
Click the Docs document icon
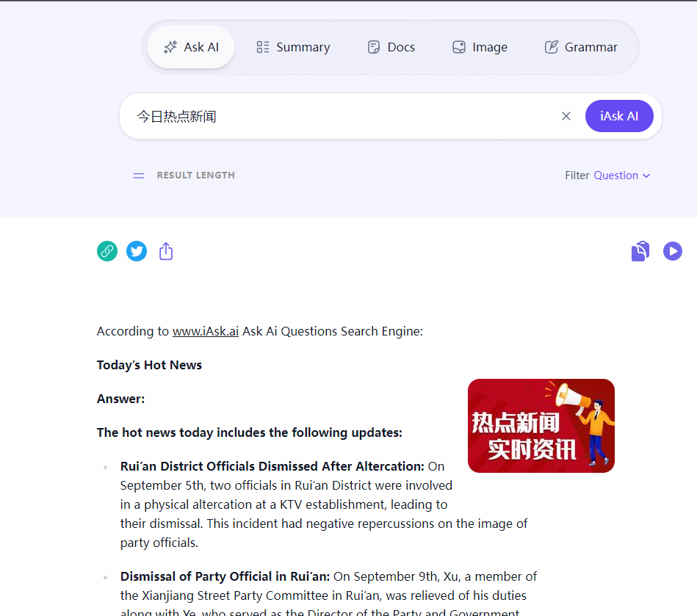(x=374, y=46)
